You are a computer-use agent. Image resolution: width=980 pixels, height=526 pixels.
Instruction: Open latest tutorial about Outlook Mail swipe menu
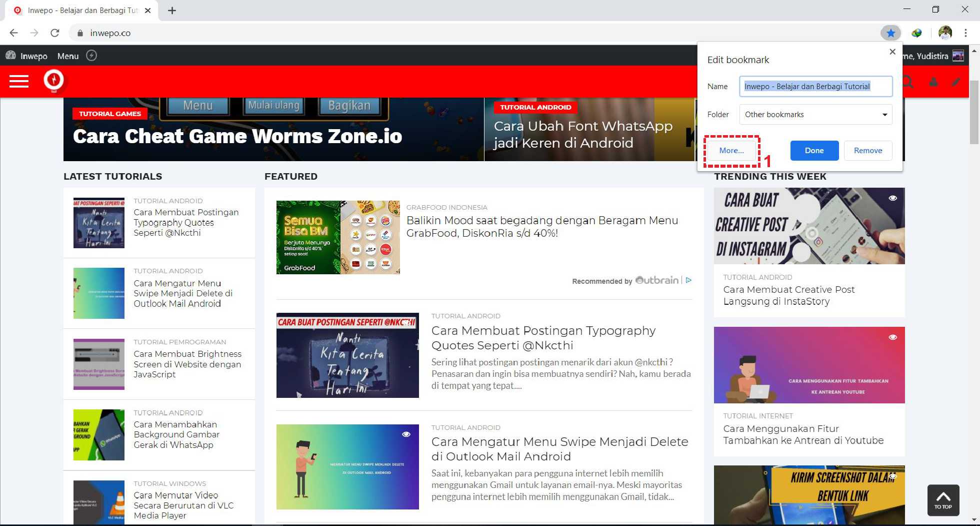(x=183, y=293)
